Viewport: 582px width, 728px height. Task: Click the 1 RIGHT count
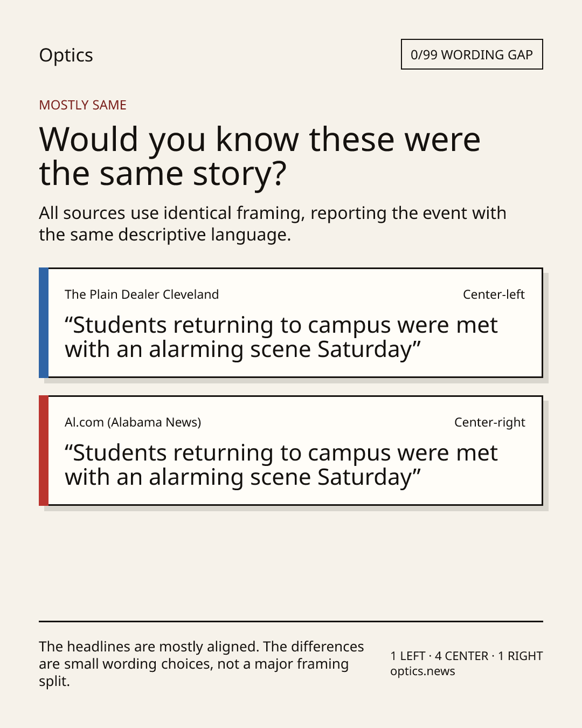coord(520,656)
